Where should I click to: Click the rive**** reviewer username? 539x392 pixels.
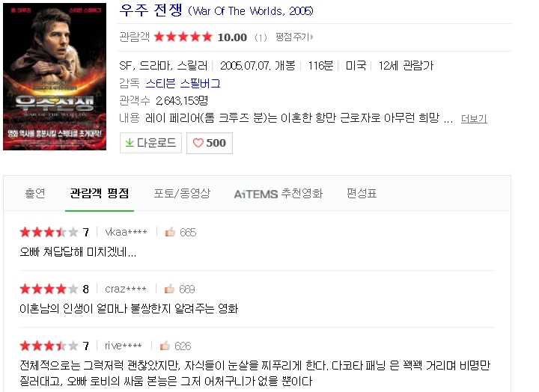point(123,346)
